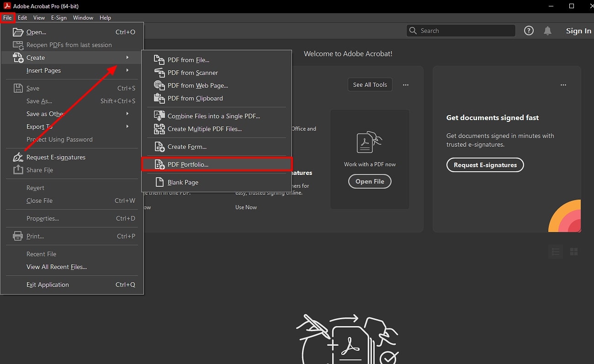
Task: Switch to grid thumbnail view icon
Action: point(574,252)
